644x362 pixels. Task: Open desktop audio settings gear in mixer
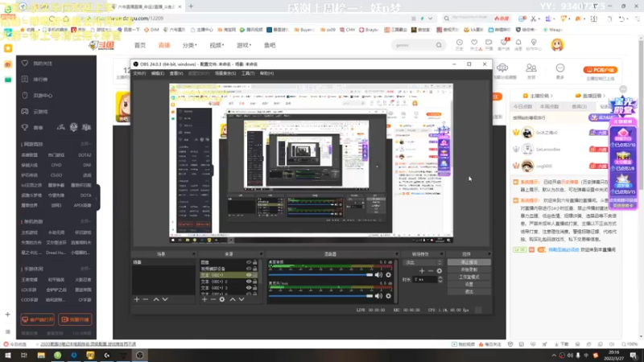point(389,274)
